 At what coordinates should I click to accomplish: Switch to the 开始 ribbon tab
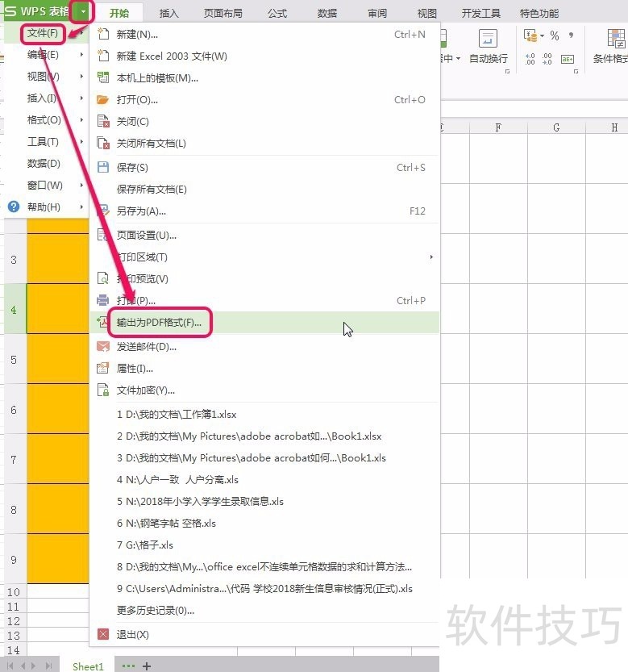coord(119,13)
